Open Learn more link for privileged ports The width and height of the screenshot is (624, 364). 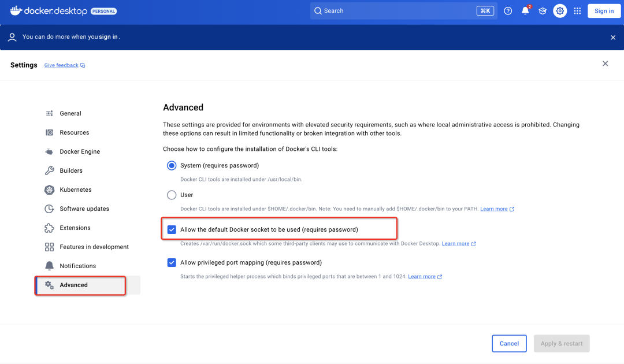coord(421,277)
